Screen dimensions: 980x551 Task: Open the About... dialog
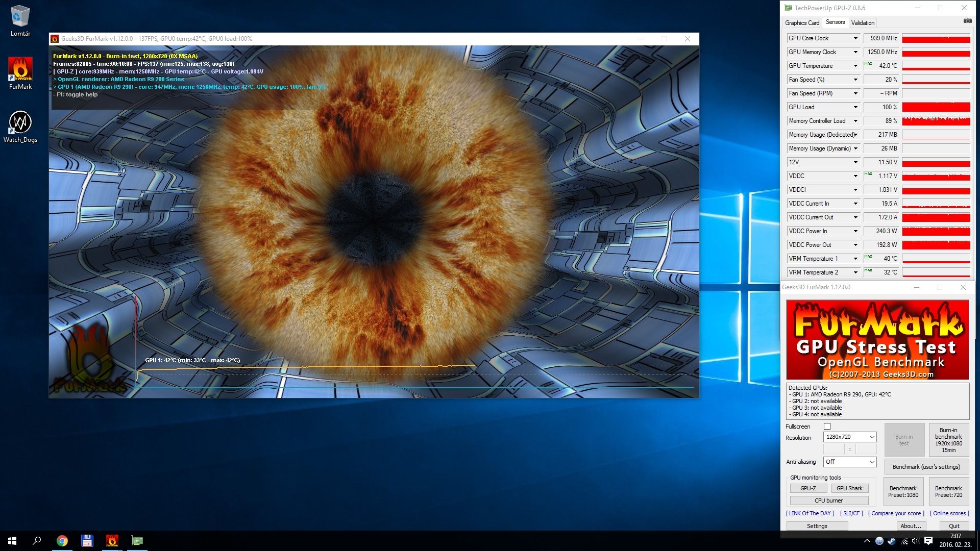(911, 526)
